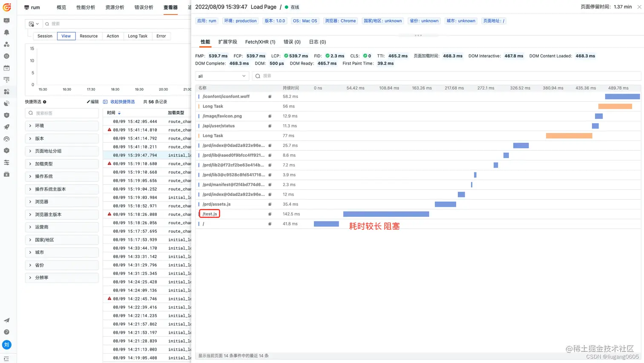This screenshot has height=363, width=644.
Task: Click the 77 ms Long Task bar
Action: 569,136
